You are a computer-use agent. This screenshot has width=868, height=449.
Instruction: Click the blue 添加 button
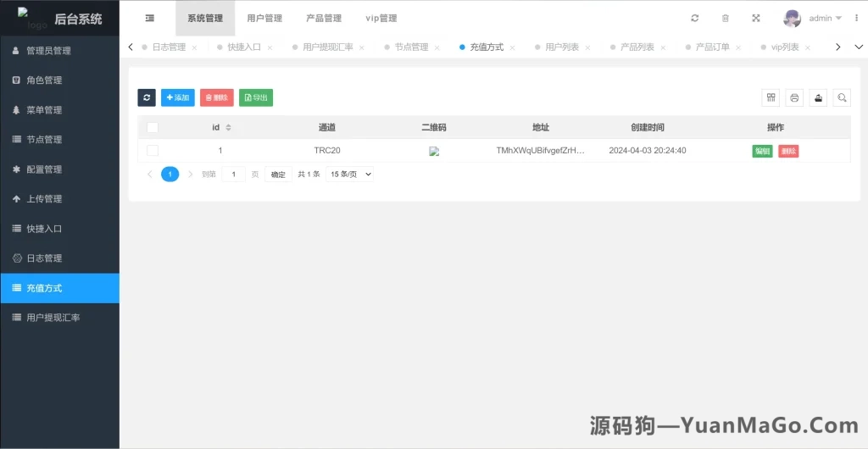(178, 98)
